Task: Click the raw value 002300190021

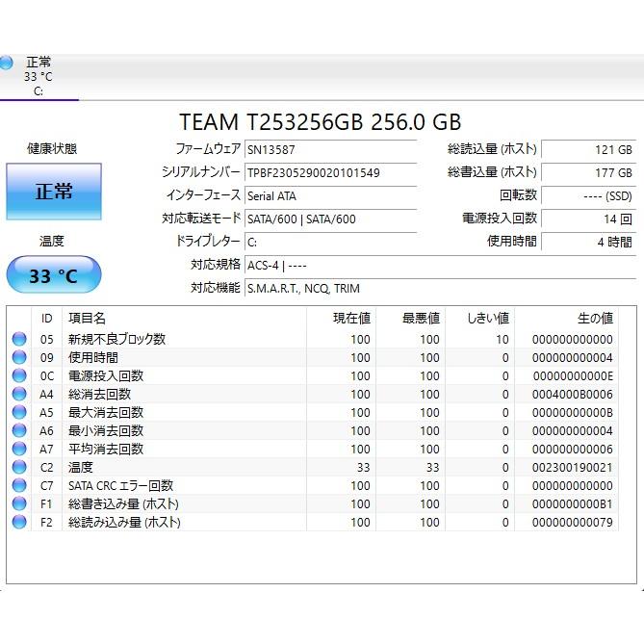Action: pyautogui.click(x=573, y=468)
